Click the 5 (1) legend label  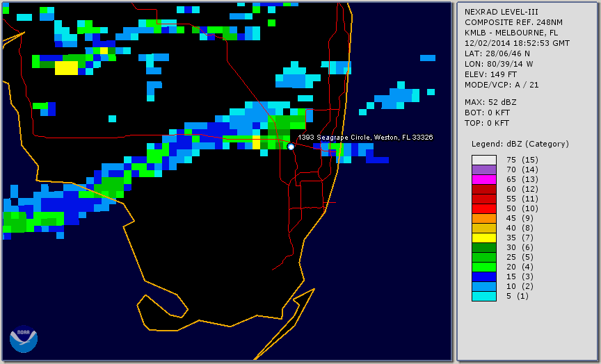tap(518, 296)
